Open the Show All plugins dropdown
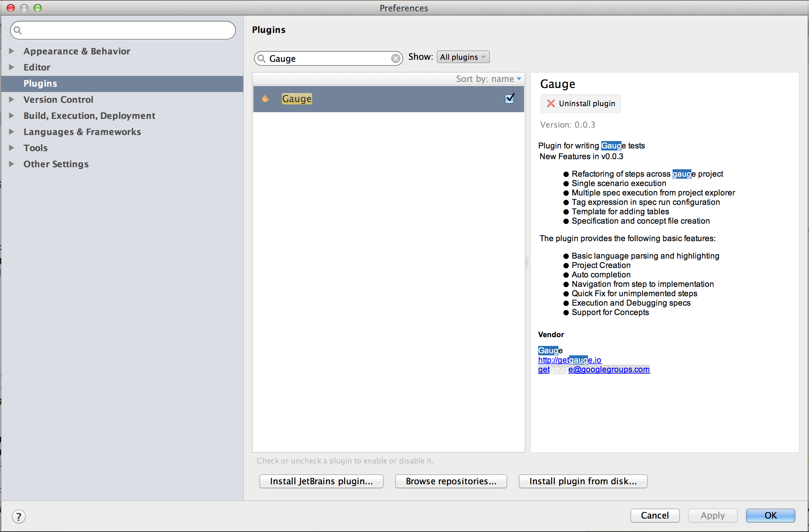 (463, 57)
